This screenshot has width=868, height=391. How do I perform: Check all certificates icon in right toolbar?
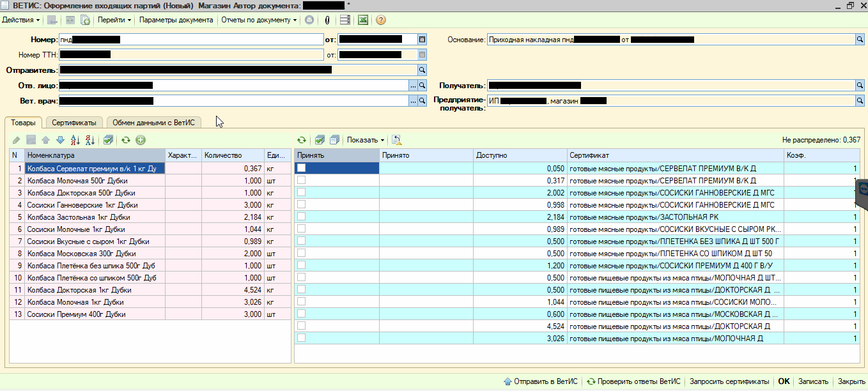[x=320, y=140]
